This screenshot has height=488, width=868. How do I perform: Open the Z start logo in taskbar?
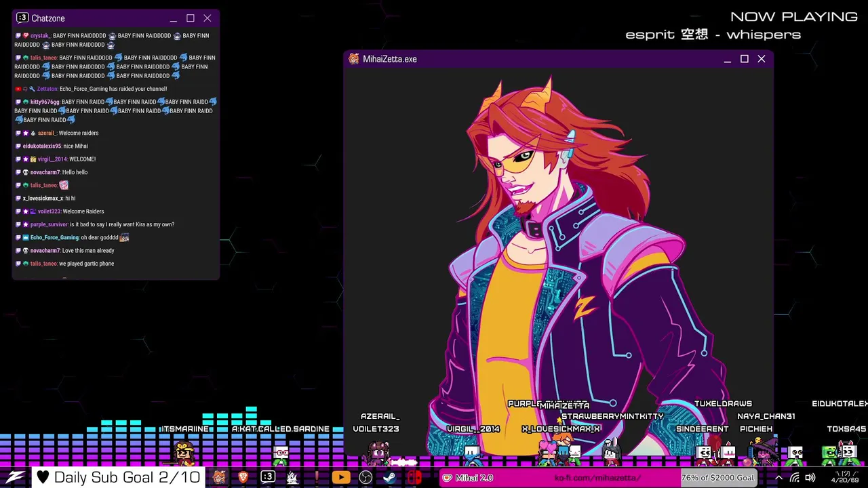pos(14,477)
